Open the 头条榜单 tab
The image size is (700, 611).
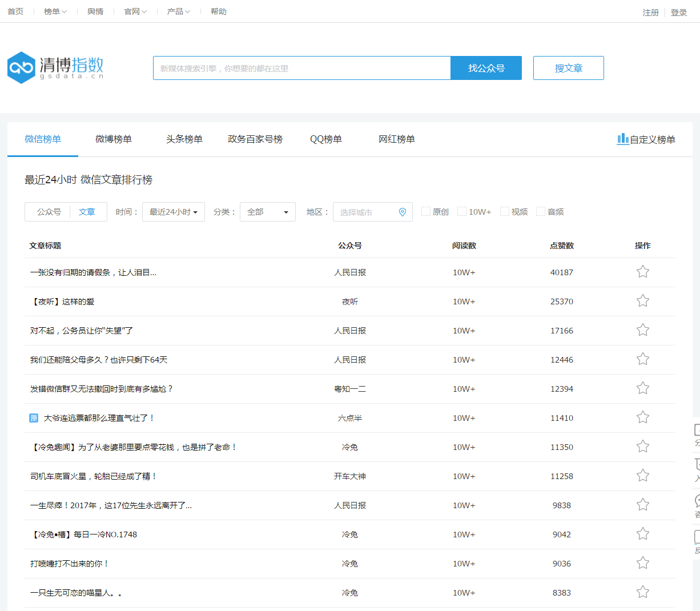pyautogui.click(x=184, y=139)
